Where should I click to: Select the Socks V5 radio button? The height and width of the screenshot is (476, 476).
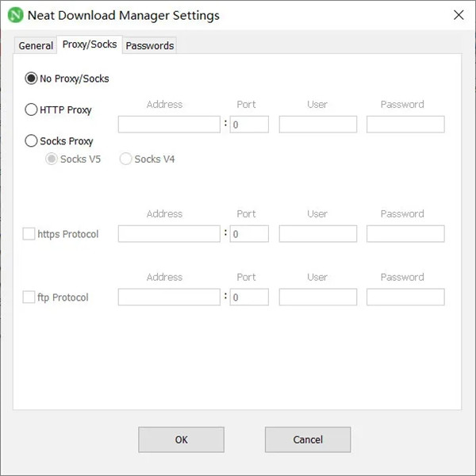tap(52, 159)
